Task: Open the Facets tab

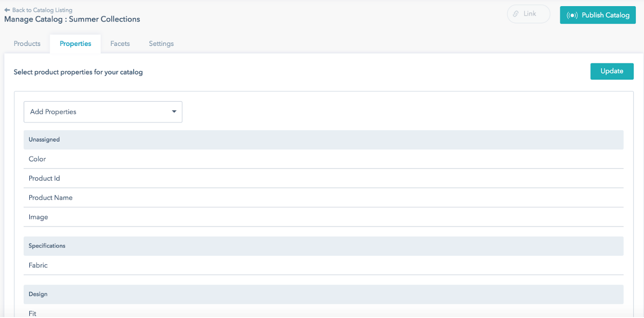Action: (x=120, y=44)
